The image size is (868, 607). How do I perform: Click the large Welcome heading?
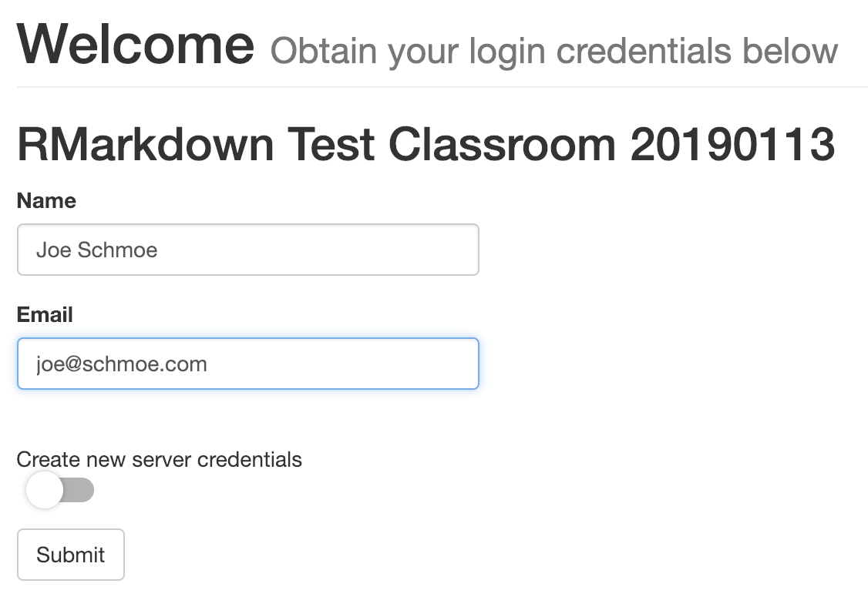(x=136, y=44)
